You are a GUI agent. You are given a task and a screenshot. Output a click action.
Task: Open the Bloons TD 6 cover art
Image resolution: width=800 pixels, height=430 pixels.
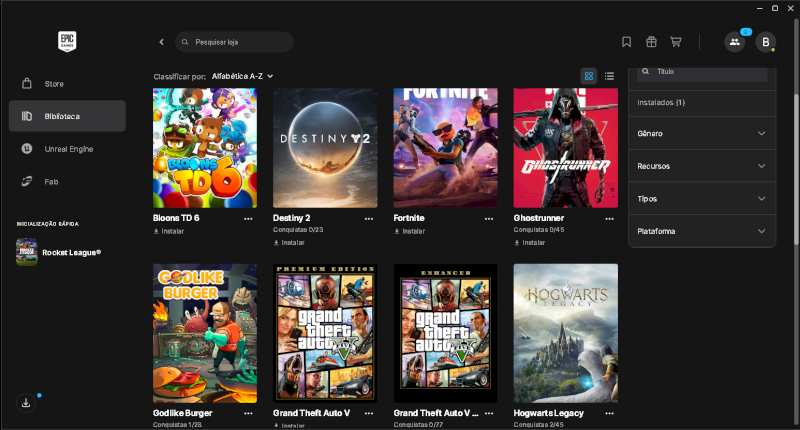205,148
